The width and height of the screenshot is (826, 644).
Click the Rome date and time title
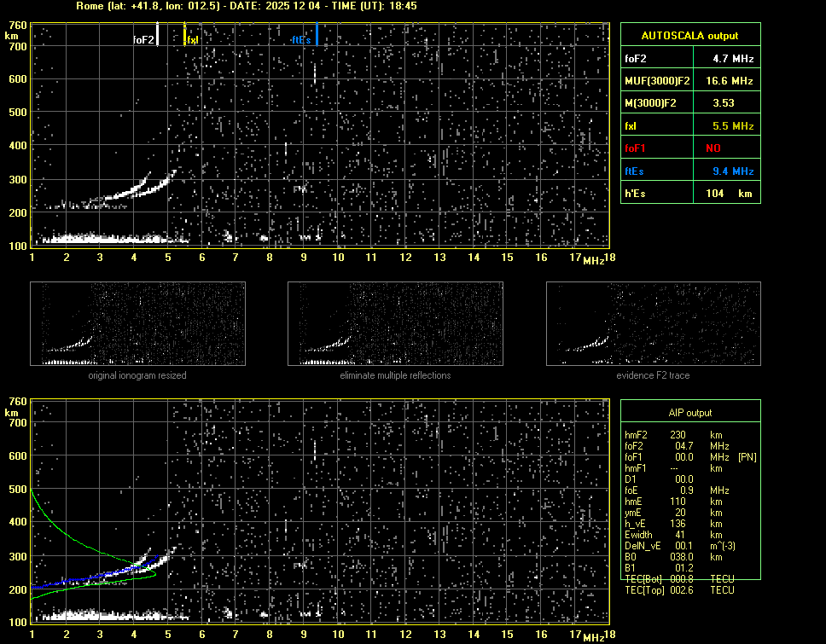(x=247, y=6)
